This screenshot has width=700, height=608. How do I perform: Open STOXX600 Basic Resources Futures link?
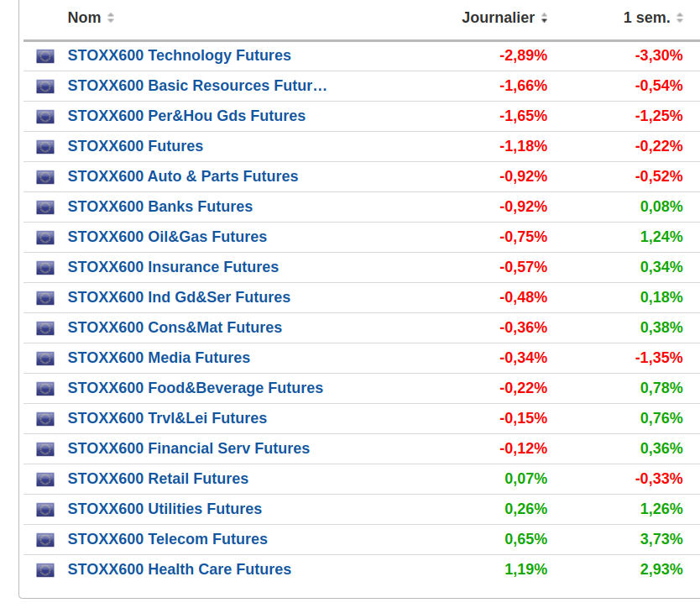[197, 86]
